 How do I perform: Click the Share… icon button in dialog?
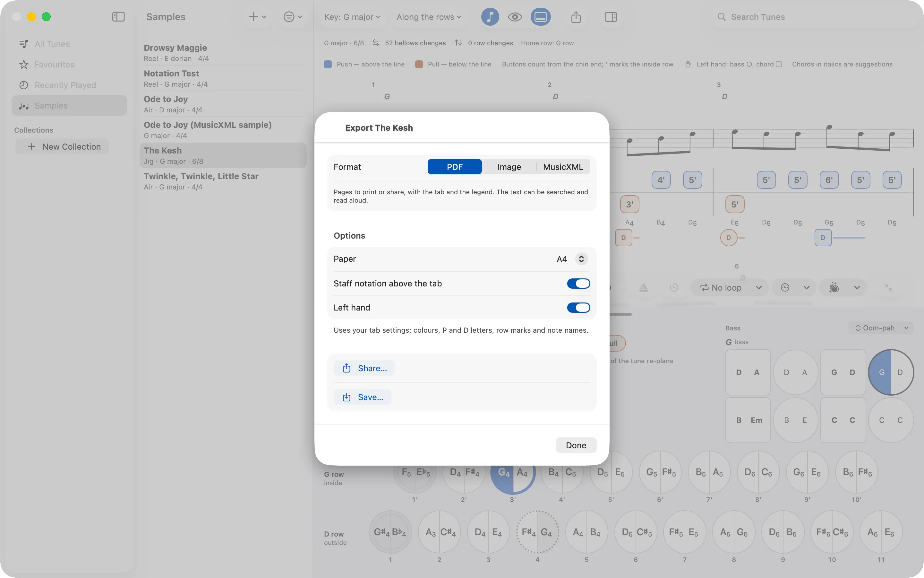click(364, 368)
